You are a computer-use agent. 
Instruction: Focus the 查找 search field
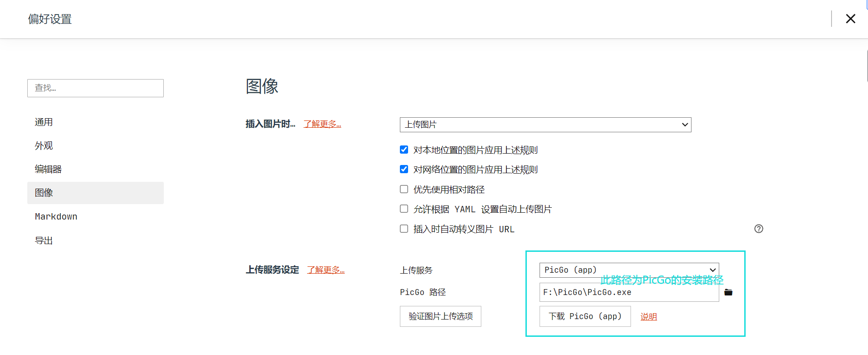tap(96, 88)
